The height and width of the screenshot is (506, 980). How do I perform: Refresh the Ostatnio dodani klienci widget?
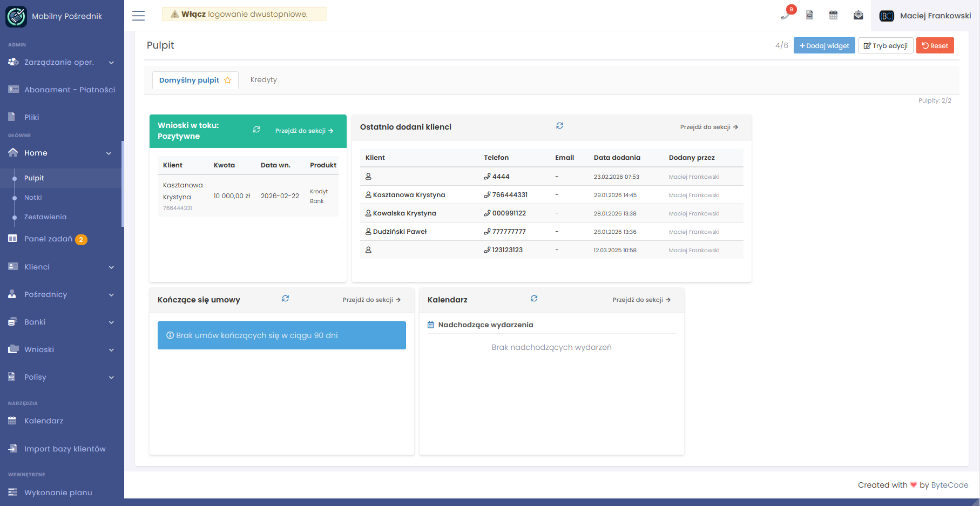559,126
